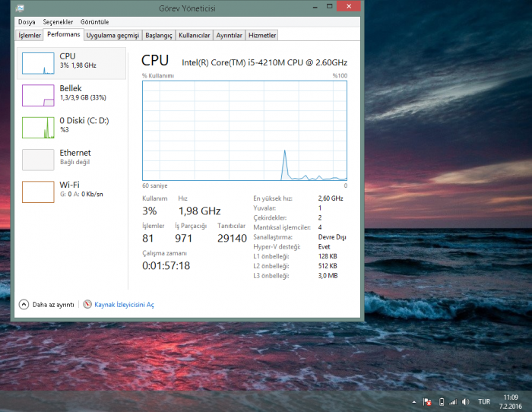Switch to the İşlemler tab

pyautogui.click(x=30, y=35)
